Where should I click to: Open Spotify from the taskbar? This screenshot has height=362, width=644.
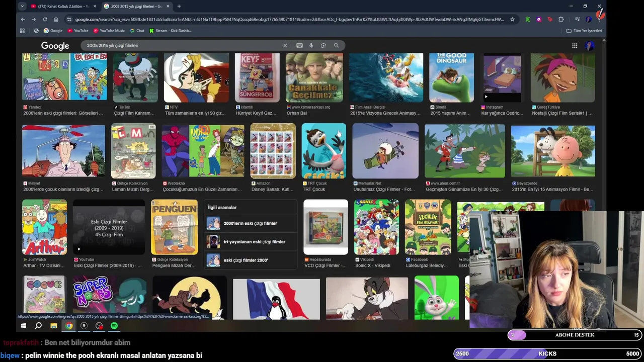click(x=114, y=326)
